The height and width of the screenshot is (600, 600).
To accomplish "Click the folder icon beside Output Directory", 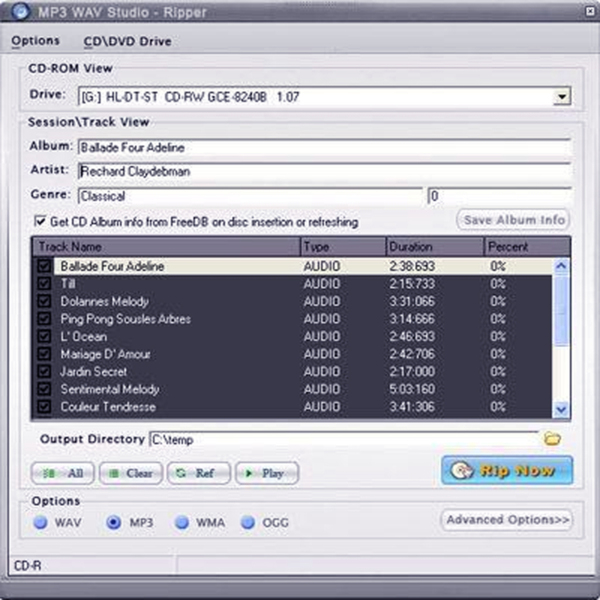I will (552, 438).
